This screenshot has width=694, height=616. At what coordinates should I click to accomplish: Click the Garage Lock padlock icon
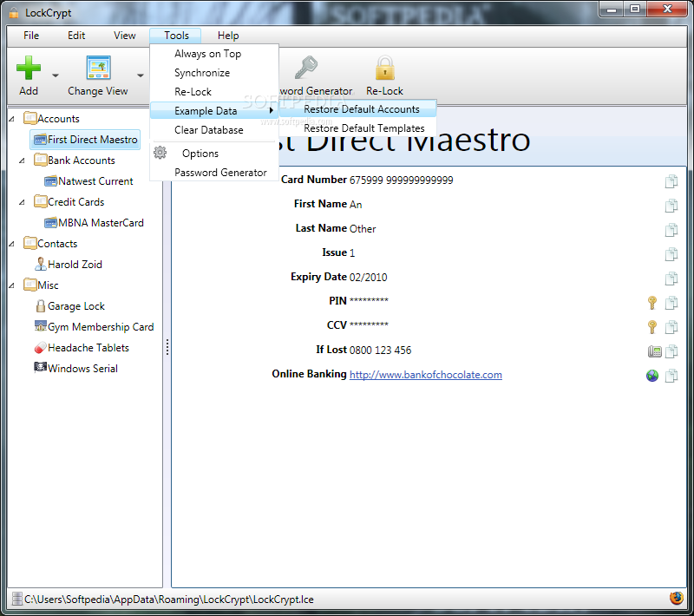pyautogui.click(x=40, y=305)
